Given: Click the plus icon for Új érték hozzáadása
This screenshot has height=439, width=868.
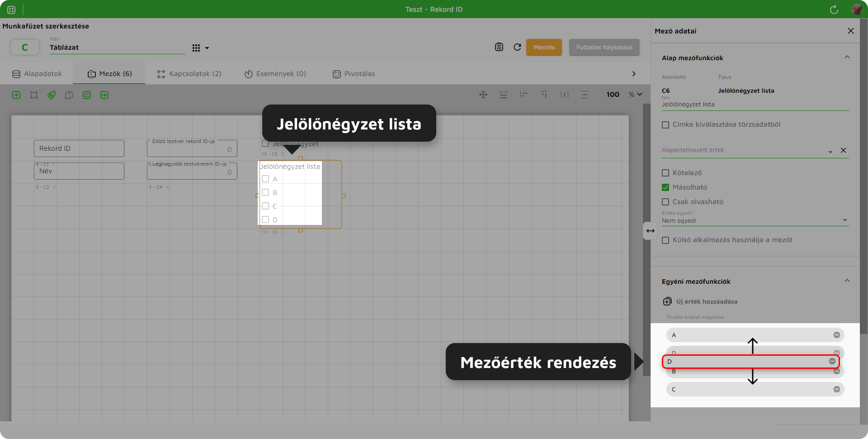Looking at the screenshot, I should [667, 301].
